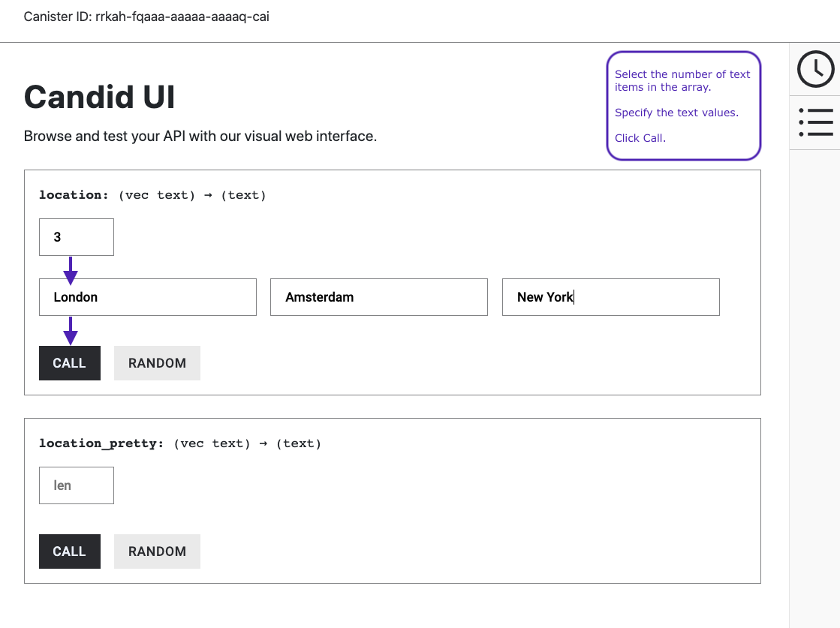Image resolution: width=840 pixels, height=628 pixels.
Task: Click CALL for the location_pretty method
Action: 69,551
